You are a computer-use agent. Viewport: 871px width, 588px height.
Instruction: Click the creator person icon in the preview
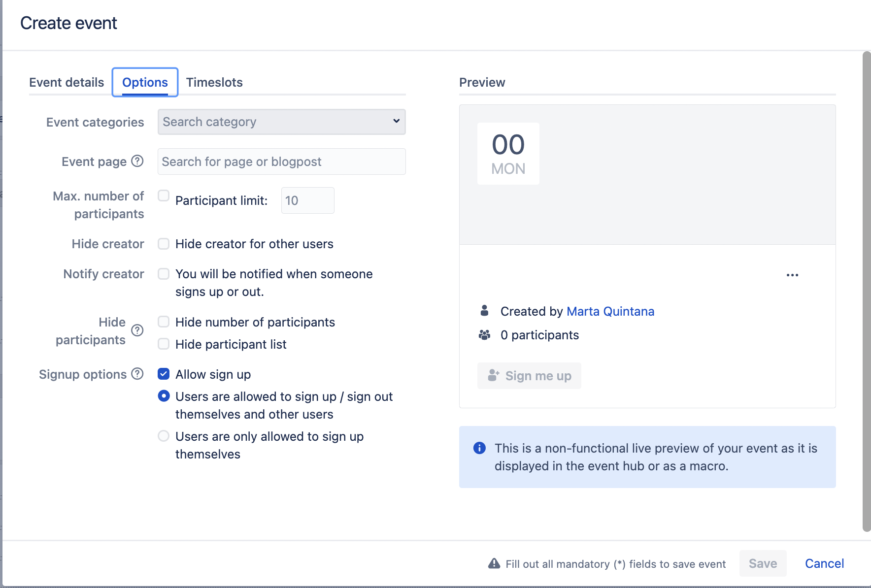pos(484,311)
